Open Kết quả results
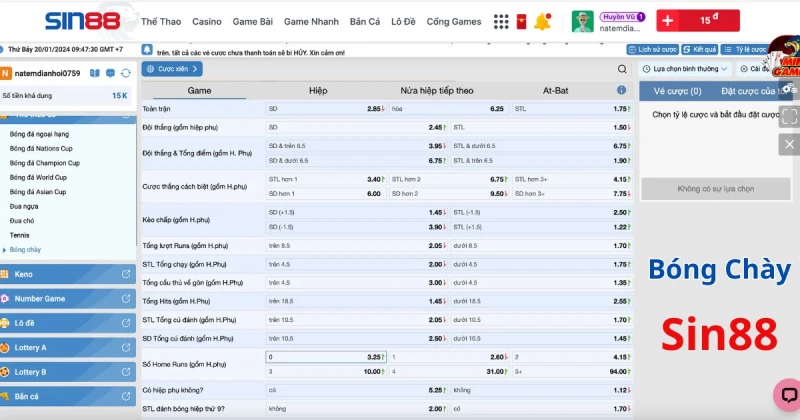Screen dimensions: 800x420 (x=699, y=50)
